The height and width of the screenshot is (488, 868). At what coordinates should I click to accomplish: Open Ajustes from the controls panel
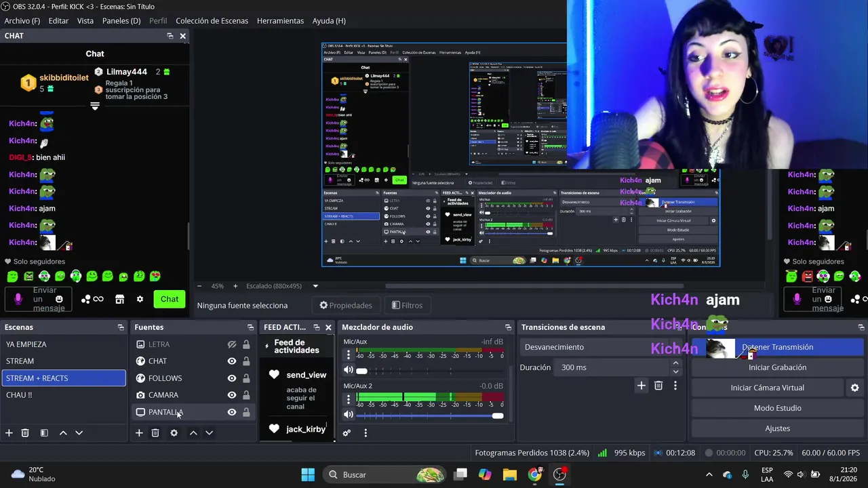777,428
